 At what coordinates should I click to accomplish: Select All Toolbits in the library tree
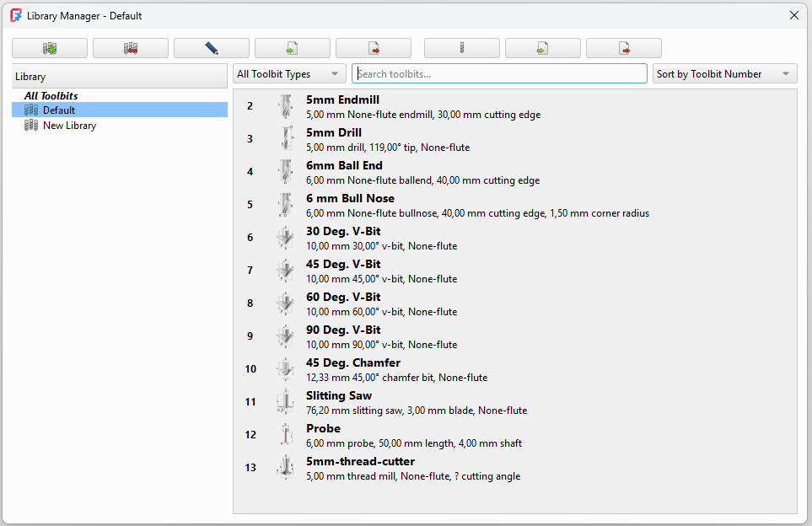pos(51,96)
